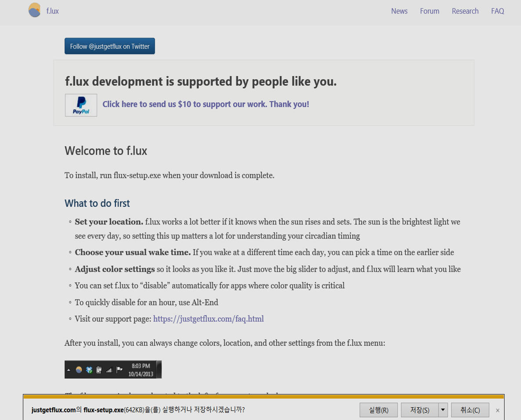The image size is (521, 420).
Task: Click 취소(C) to cancel the download
Action: (470, 410)
